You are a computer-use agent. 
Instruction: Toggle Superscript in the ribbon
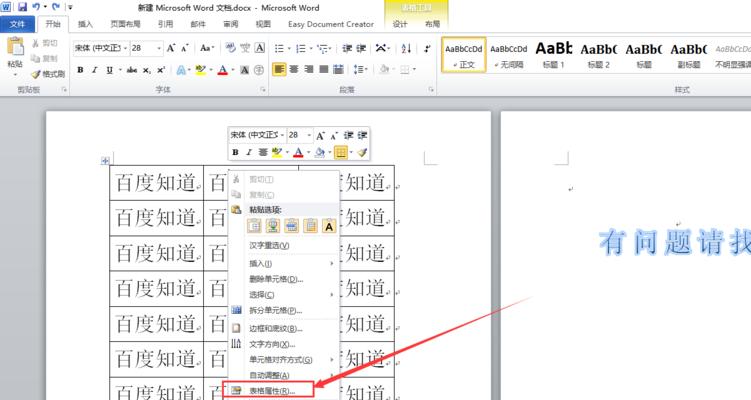click(x=161, y=70)
